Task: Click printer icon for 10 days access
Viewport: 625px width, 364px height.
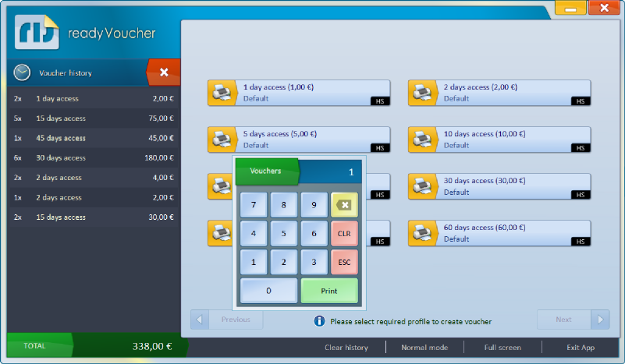Action: (422, 140)
